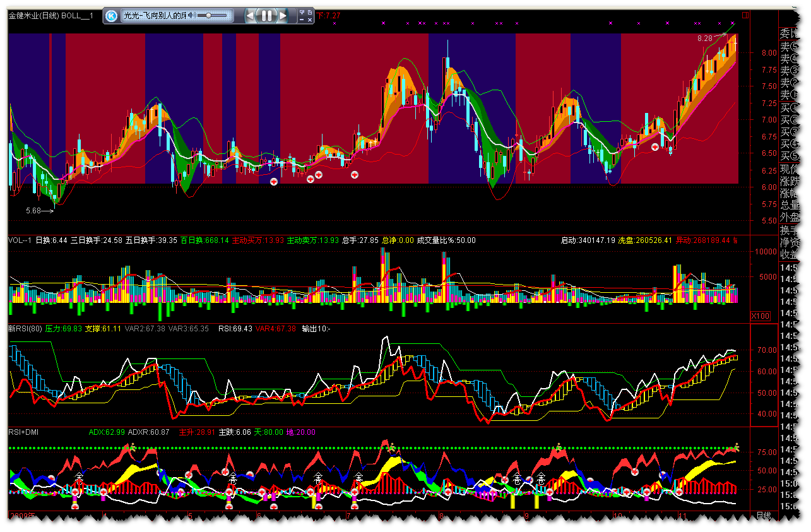The height and width of the screenshot is (532, 811).
Task: Click the 主动买万:13.93 value
Action: coord(258,240)
